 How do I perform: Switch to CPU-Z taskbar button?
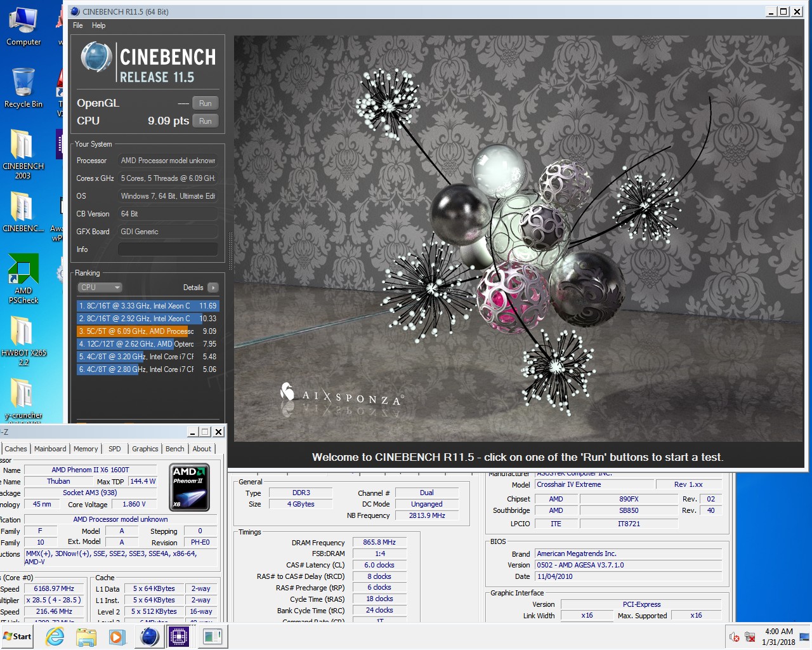180,636
